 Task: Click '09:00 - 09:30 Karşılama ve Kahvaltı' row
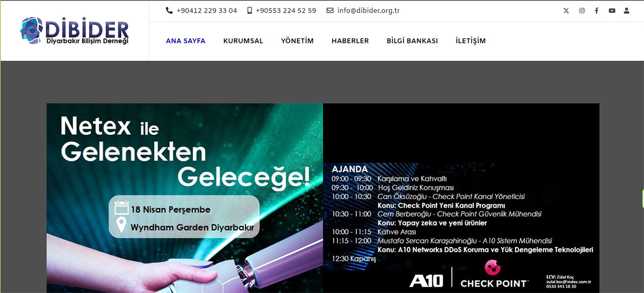coord(389,178)
